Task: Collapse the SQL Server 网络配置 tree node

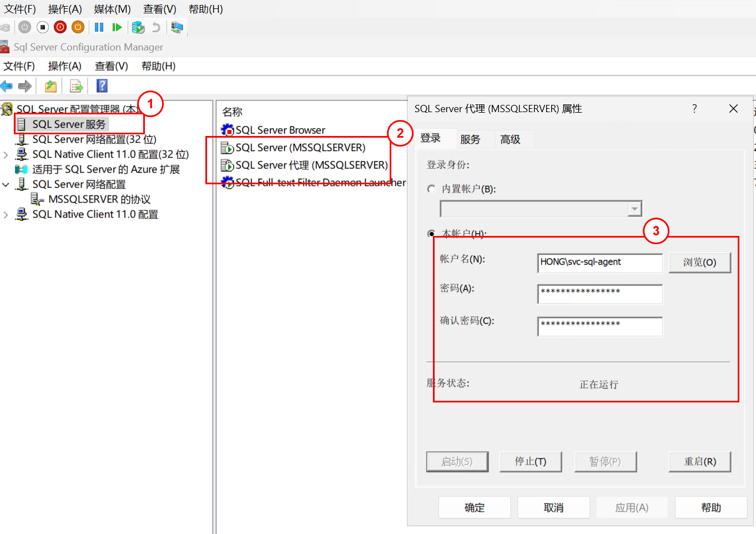Action: click(x=6, y=185)
